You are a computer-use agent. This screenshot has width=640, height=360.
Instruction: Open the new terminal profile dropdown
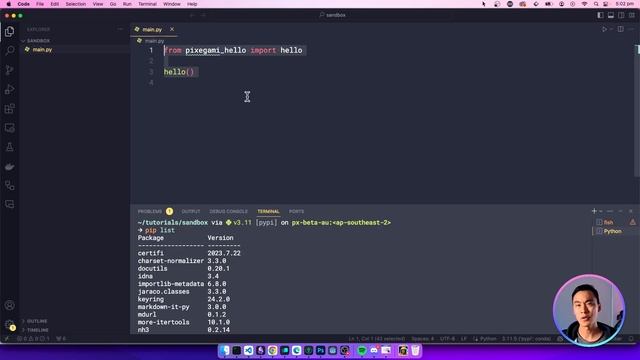coord(601,211)
